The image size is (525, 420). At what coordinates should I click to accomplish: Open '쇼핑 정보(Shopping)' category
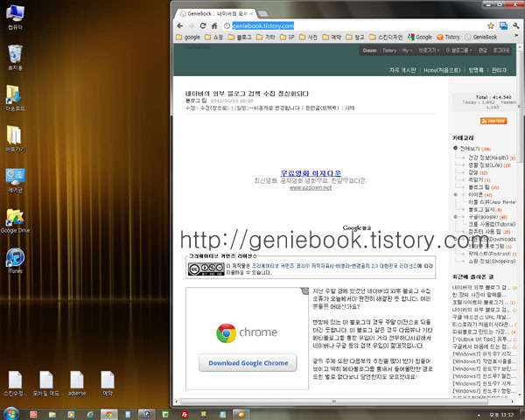492,261
